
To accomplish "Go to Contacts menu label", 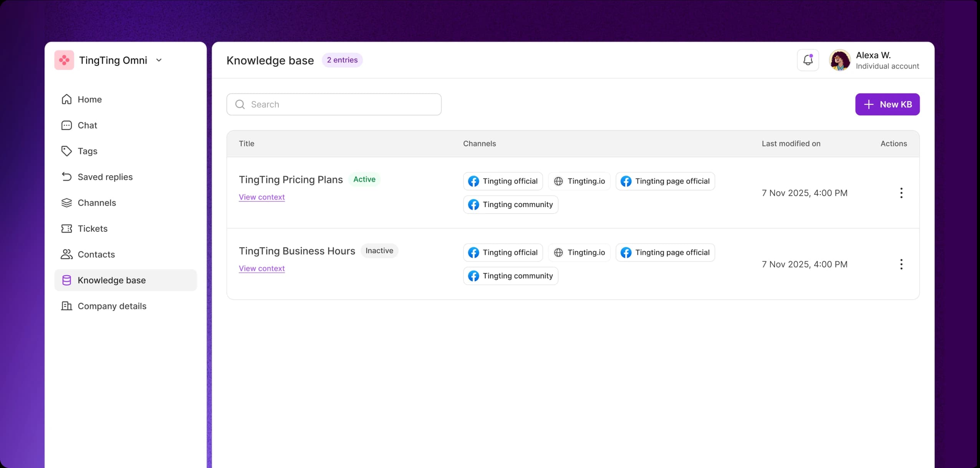I will tap(96, 254).
